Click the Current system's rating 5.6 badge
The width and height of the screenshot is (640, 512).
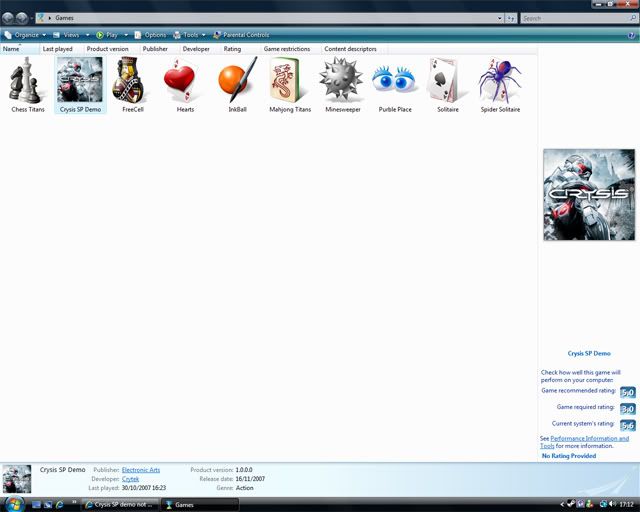(x=627, y=426)
